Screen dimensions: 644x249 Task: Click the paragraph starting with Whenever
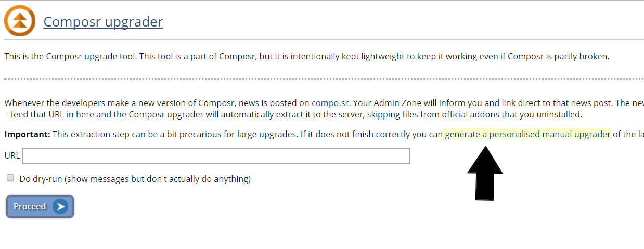click(156, 103)
